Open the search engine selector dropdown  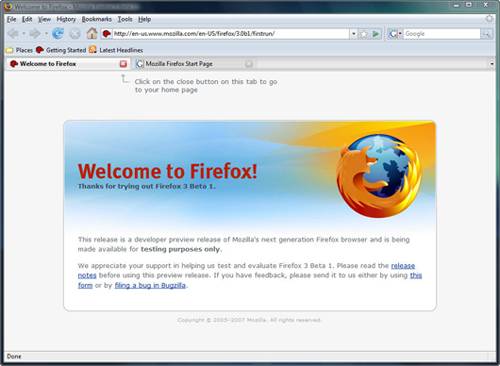pos(396,34)
